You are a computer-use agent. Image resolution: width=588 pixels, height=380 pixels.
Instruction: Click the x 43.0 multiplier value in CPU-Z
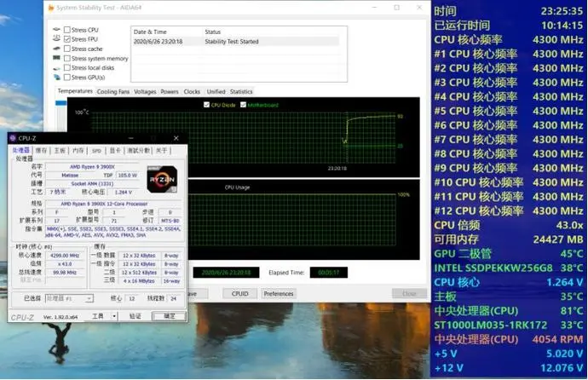point(65,264)
